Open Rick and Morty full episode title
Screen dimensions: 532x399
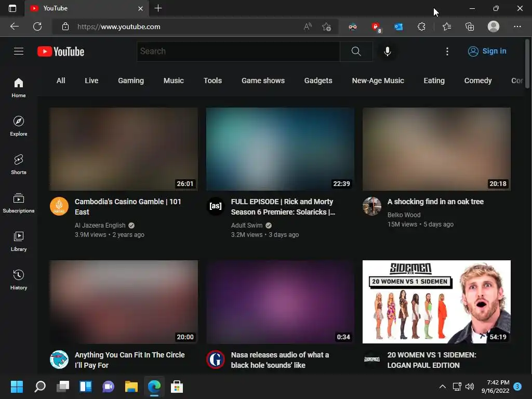[283, 207]
